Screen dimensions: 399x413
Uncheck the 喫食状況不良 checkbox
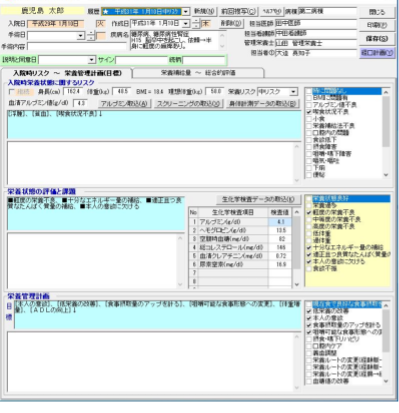(309, 112)
